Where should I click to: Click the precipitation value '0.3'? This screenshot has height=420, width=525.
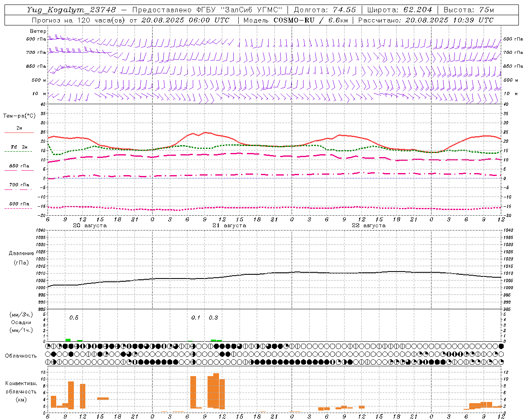(213, 318)
